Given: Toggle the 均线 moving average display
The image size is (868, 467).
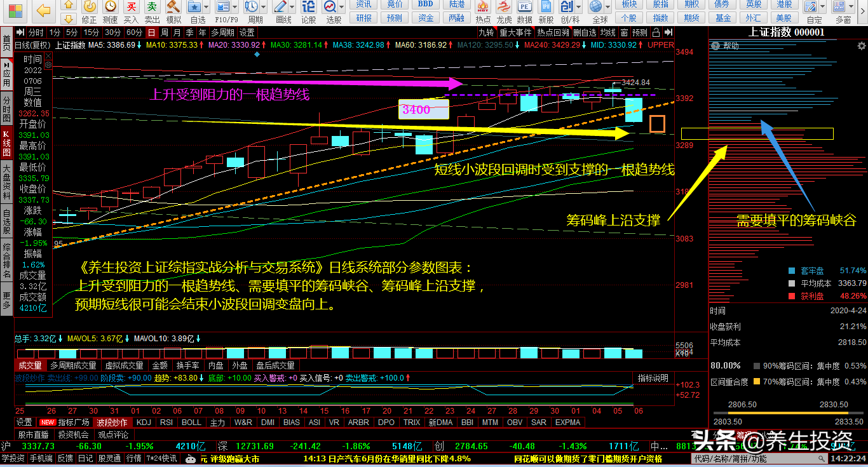Looking at the screenshot, I should (x=607, y=32).
